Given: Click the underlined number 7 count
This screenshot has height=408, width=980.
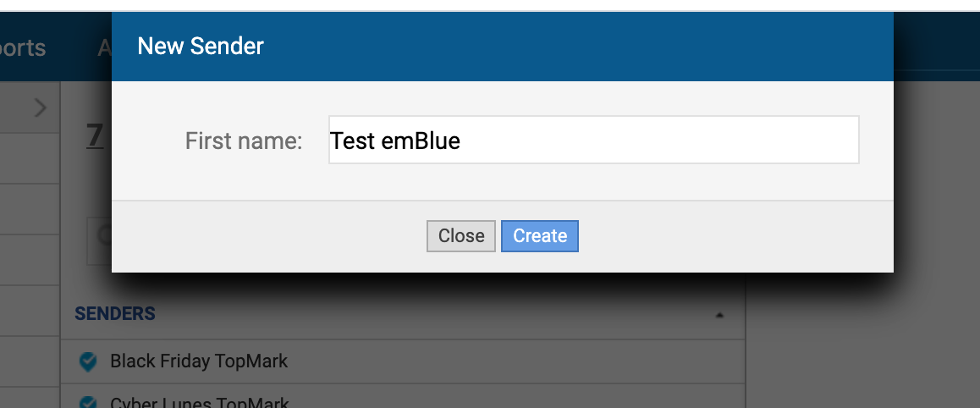Looking at the screenshot, I should (x=95, y=135).
